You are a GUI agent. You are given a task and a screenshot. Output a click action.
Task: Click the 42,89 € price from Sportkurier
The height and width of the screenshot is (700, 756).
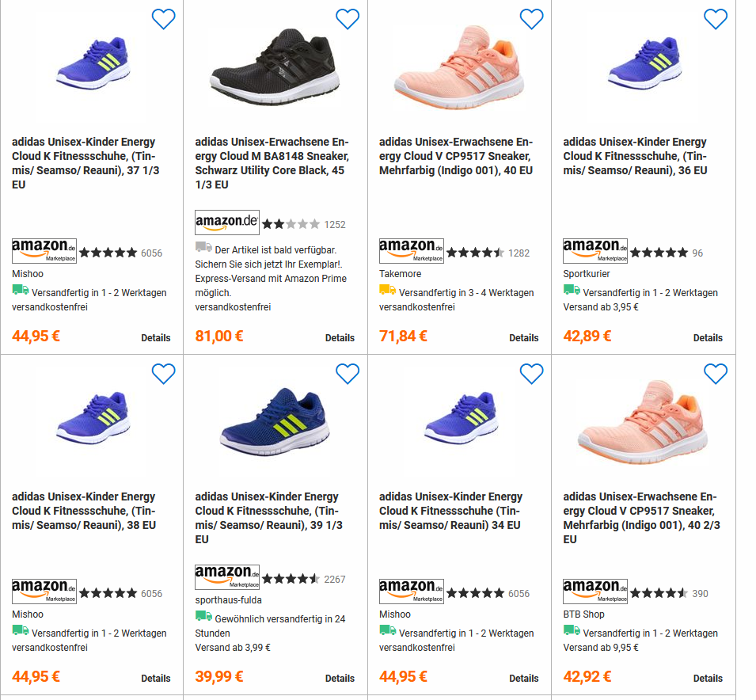[587, 335]
